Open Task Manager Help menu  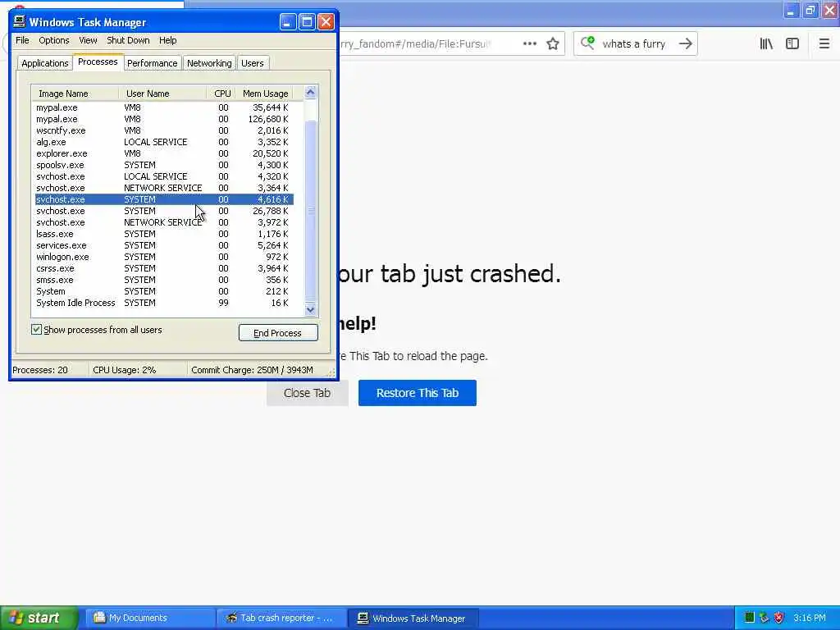click(x=167, y=40)
